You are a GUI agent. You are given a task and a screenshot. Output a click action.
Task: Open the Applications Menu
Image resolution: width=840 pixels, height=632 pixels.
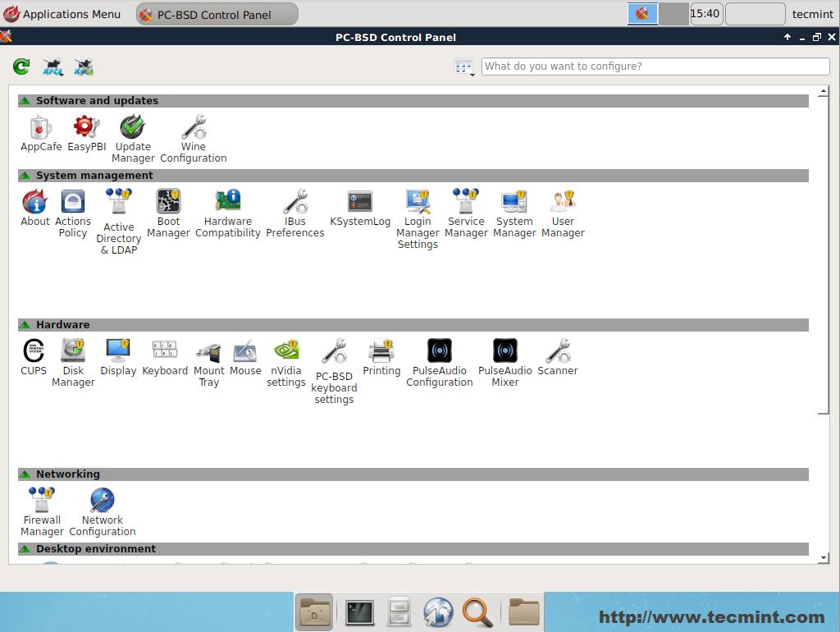(x=62, y=14)
